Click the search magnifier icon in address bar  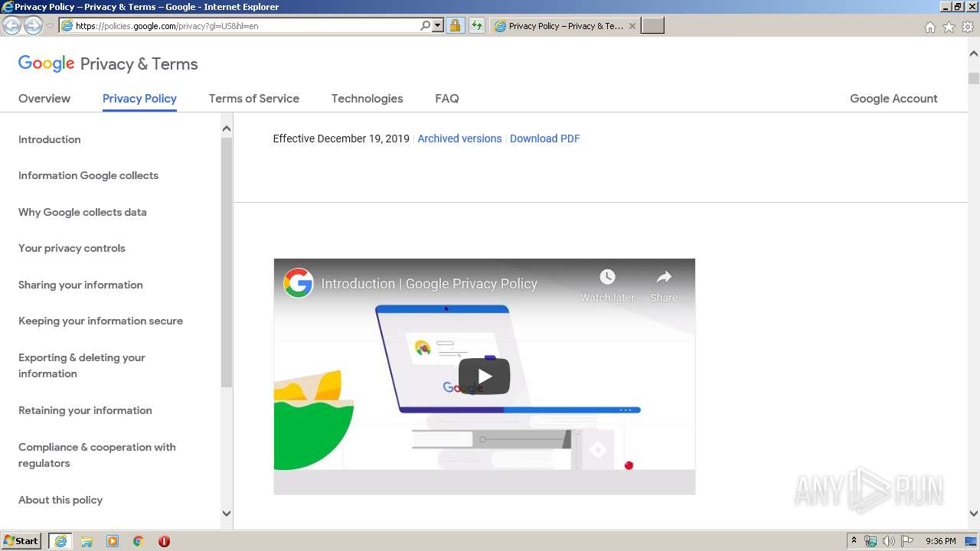pyautogui.click(x=426, y=26)
